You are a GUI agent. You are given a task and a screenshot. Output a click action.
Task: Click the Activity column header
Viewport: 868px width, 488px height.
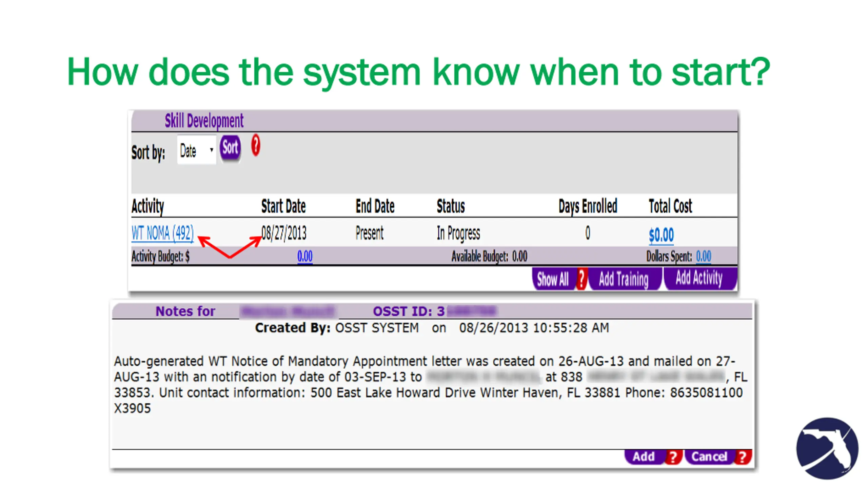[147, 206]
